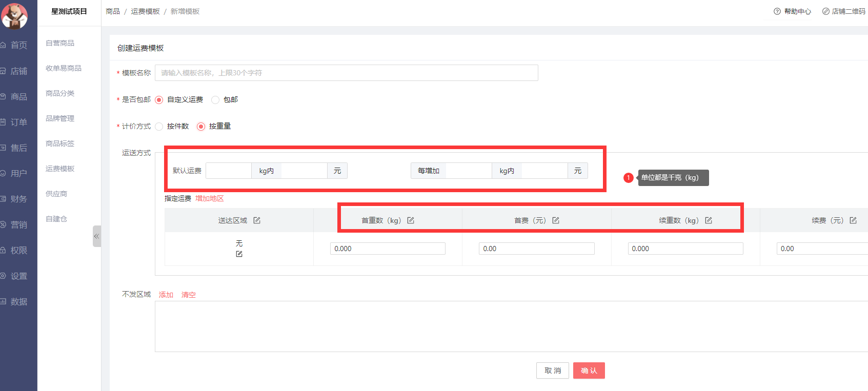Select 包邮 free shipping radio
Image resolution: width=868 pixels, height=391 pixels.
coord(215,100)
